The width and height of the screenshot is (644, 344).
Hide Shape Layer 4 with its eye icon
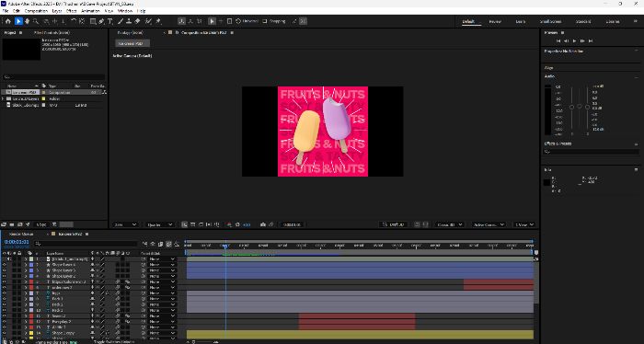tap(4, 265)
